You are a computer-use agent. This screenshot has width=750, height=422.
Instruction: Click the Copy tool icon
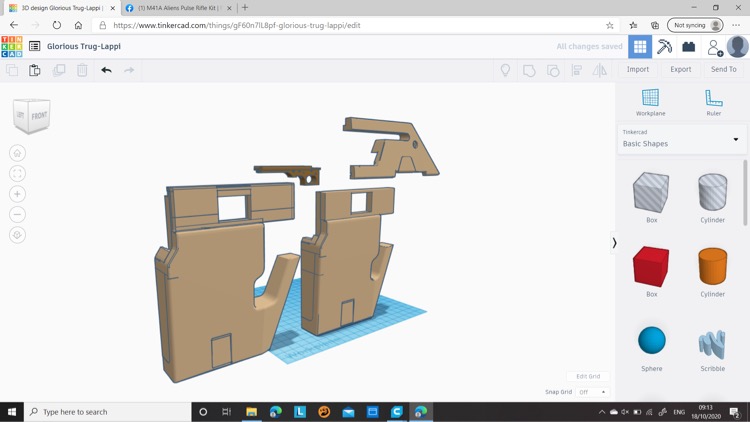tap(12, 70)
